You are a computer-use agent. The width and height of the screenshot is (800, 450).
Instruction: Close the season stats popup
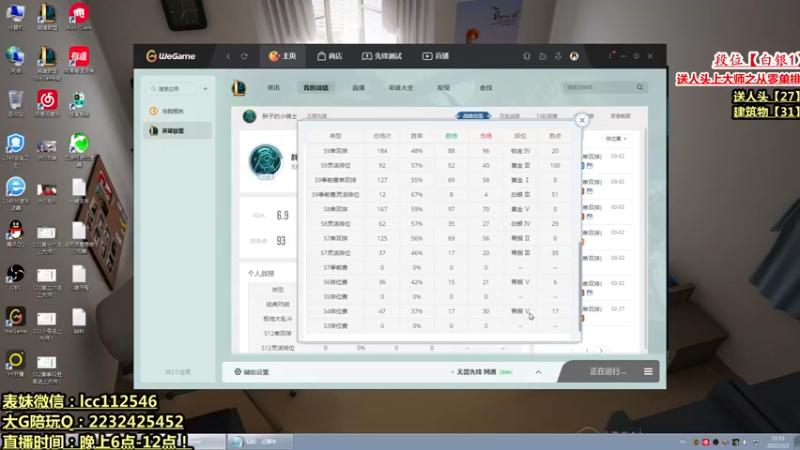pyautogui.click(x=582, y=120)
